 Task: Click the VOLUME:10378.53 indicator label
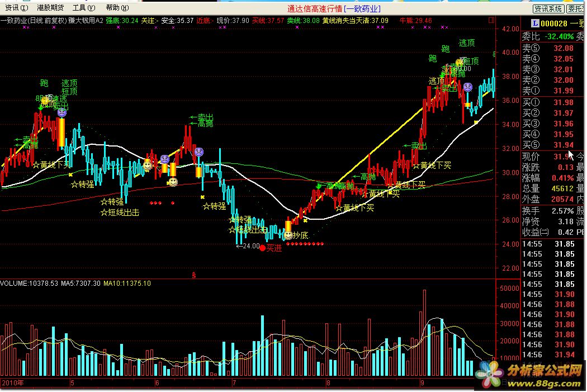pyautogui.click(x=29, y=284)
